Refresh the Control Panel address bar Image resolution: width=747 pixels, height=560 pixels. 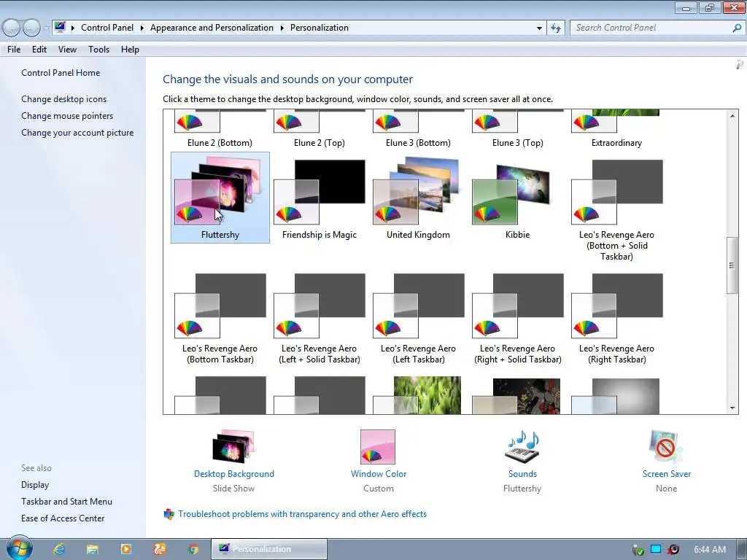[556, 28]
